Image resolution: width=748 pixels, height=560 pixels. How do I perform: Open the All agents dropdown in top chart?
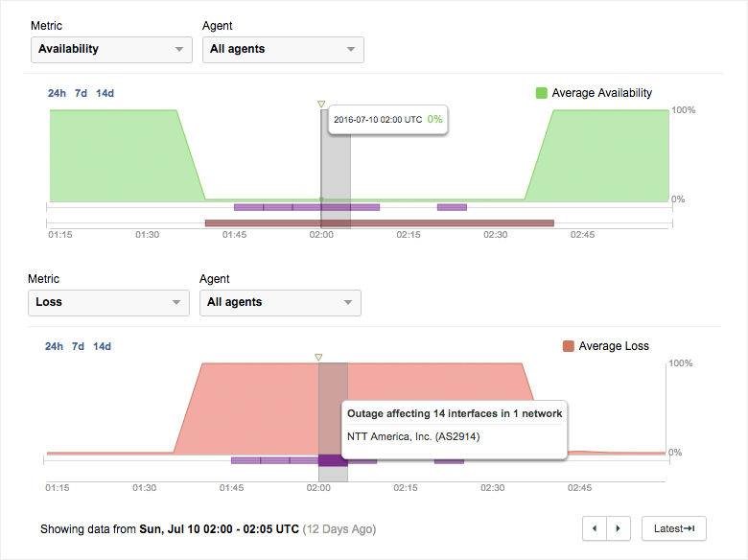coord(283,49)
